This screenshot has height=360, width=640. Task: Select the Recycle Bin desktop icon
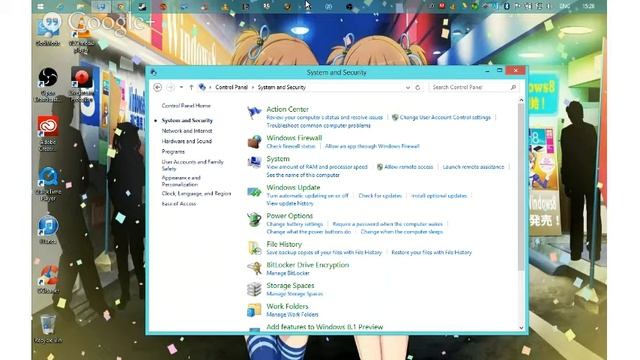click(48, 328)
